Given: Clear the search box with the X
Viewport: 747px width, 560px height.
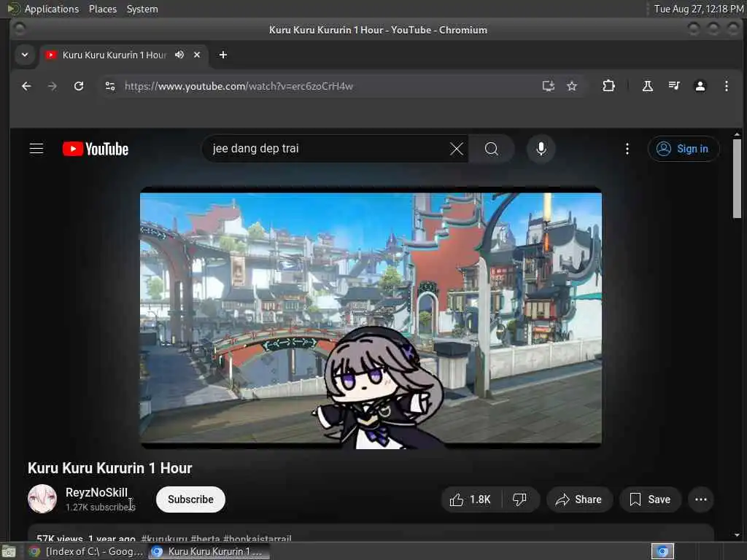Looking at the screenshot, I should tap(457, 149).
